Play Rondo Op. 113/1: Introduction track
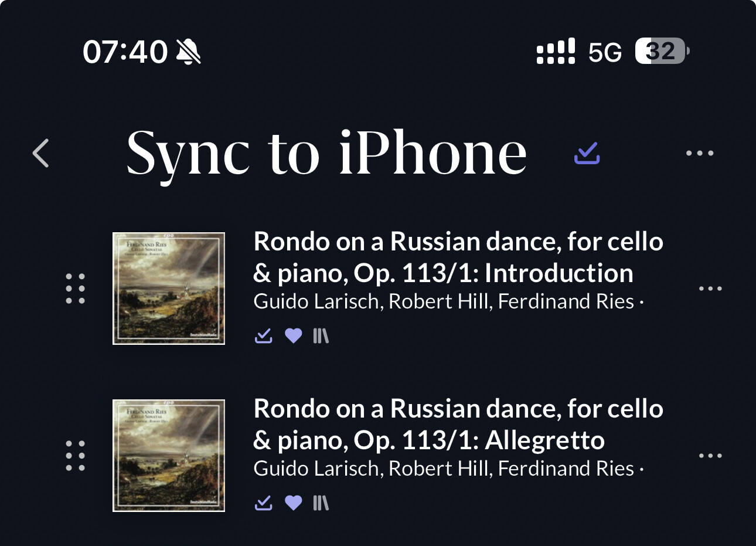The height and width of the screenshot is (546, 756). click(x=458, y=257)
